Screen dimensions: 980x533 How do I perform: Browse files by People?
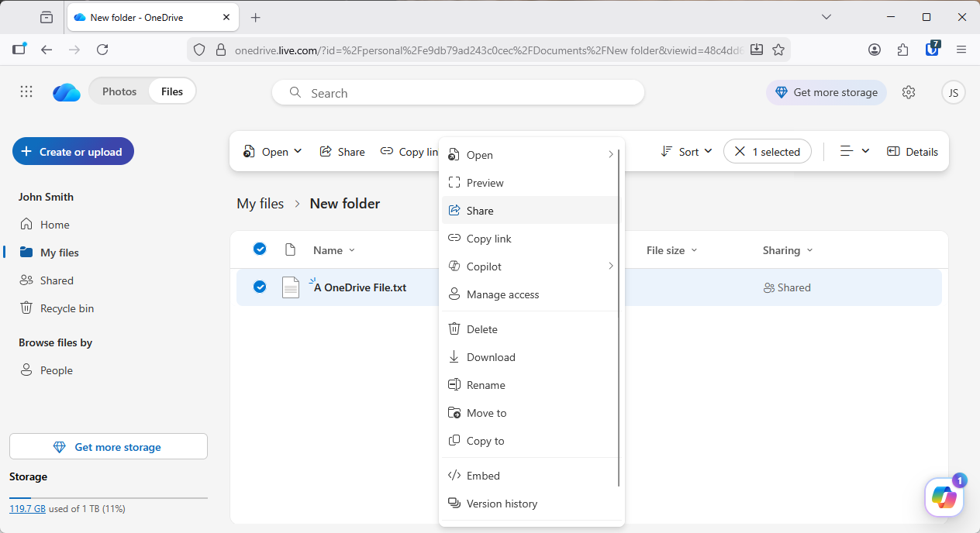coord(55,370)
